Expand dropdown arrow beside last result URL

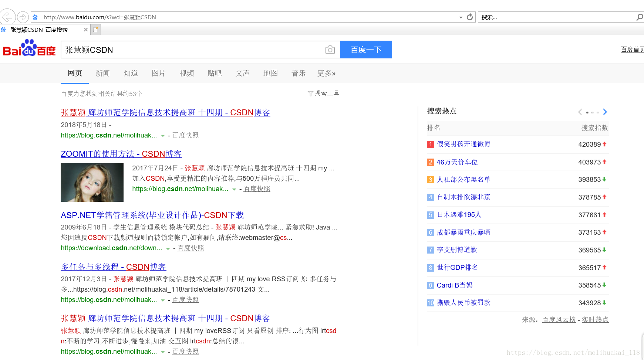(x=163, y=352)
